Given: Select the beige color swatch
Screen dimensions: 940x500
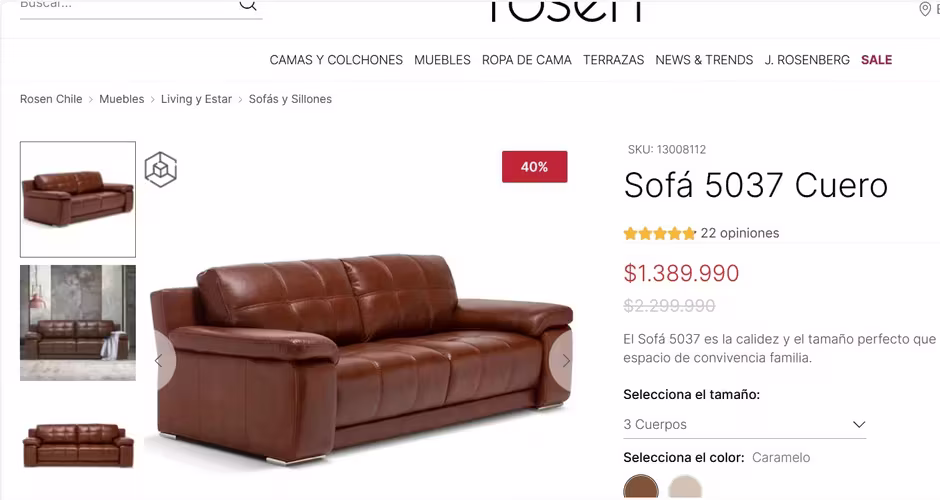Looking at the screenshot, I should (685, 487).
